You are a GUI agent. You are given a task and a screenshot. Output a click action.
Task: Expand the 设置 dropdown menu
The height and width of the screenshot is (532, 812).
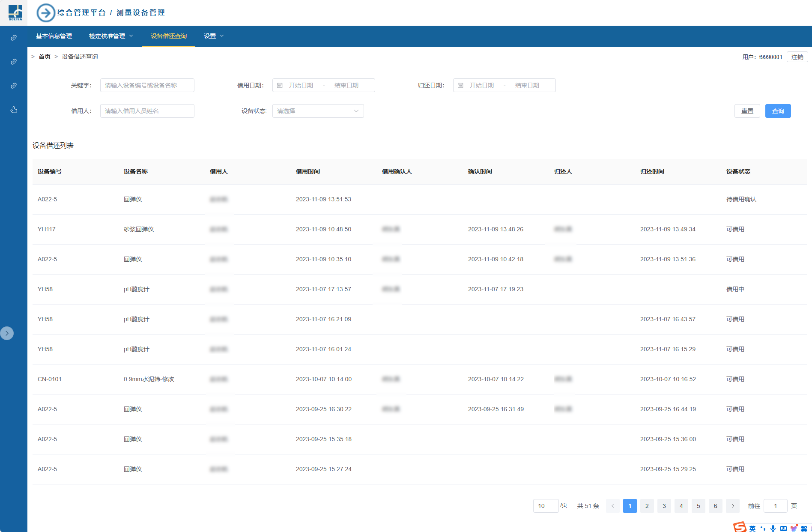(x=214, y=36)
